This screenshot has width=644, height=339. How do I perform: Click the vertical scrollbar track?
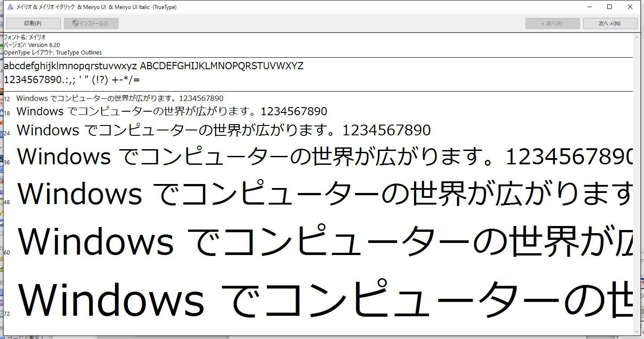pos(637,184)
